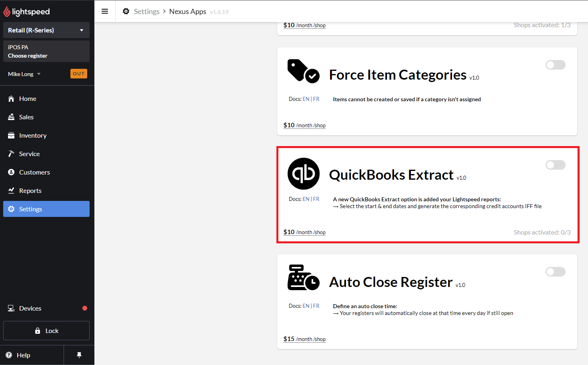Click the v1.6.19 version label
This screenshot has height=365, width=588.
[x=219, y=12]
